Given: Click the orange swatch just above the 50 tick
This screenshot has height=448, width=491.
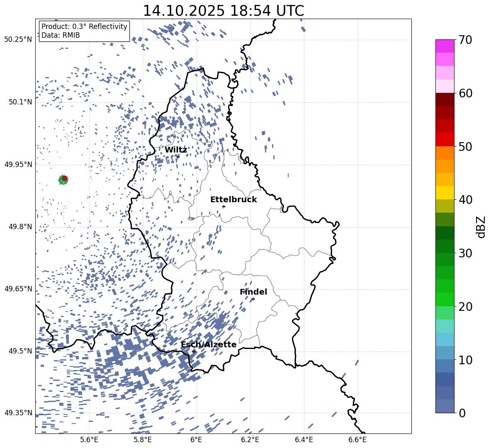Looking at the screenshot, I should pyautogui.click(x=445, y=153).
